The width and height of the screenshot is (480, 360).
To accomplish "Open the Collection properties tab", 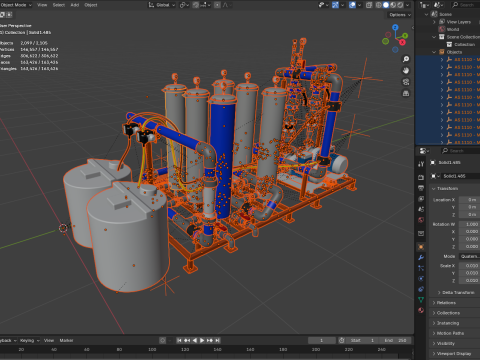I will [421, 233].
